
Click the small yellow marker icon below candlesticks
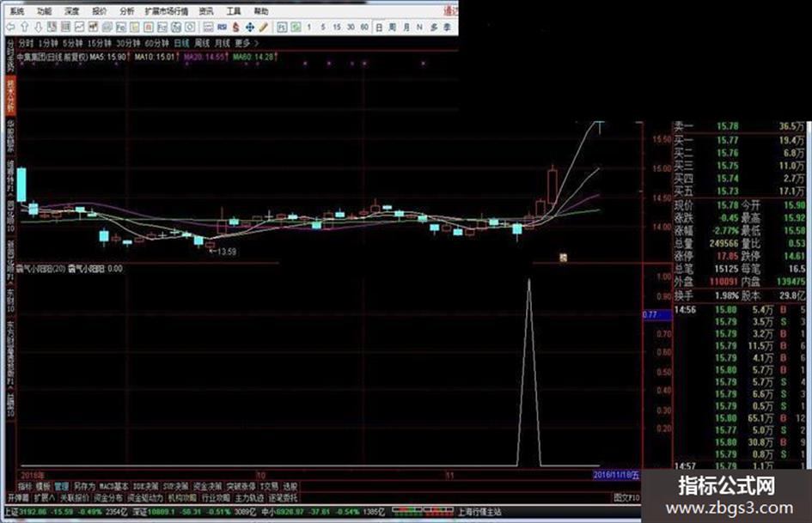click(563, 258)
